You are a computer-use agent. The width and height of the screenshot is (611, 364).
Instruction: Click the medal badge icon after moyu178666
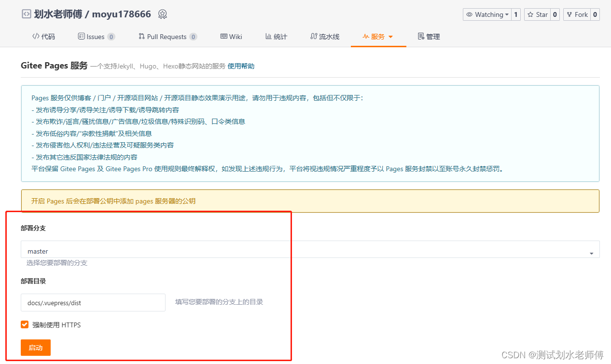pyautogui.click(x=162, y=14)
